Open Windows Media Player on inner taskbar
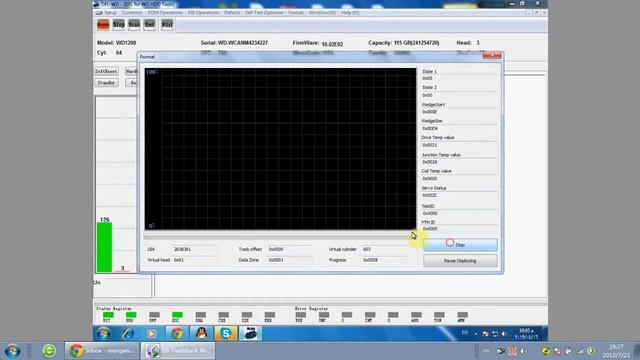640x360 pixels. pos(151,333)
